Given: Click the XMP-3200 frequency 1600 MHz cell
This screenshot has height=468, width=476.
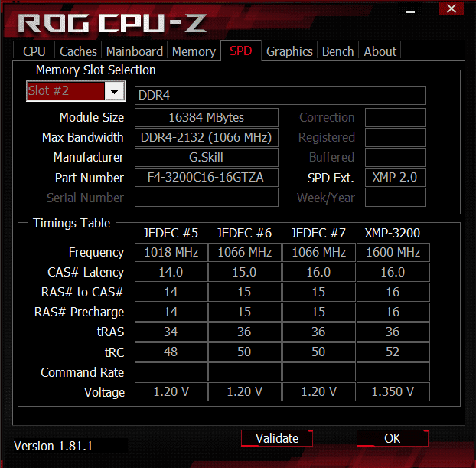Looking at the screenshot, I should pos(393,252).
